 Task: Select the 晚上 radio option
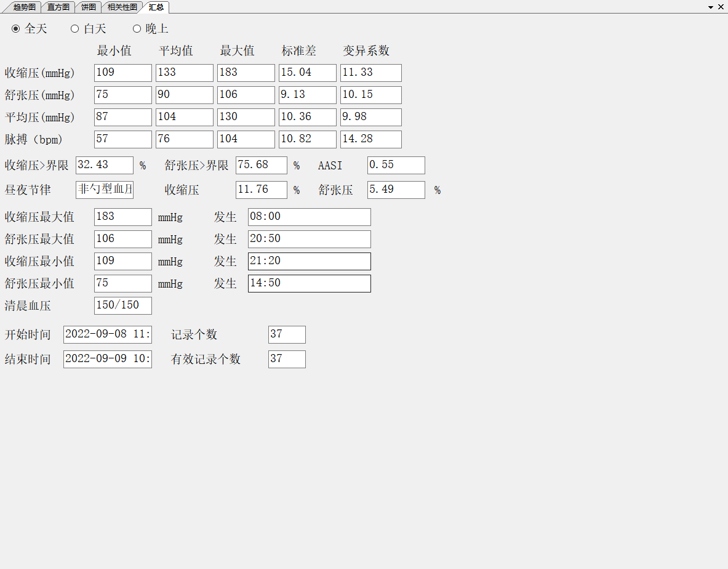pyautogui.click(x=137, y=29)
